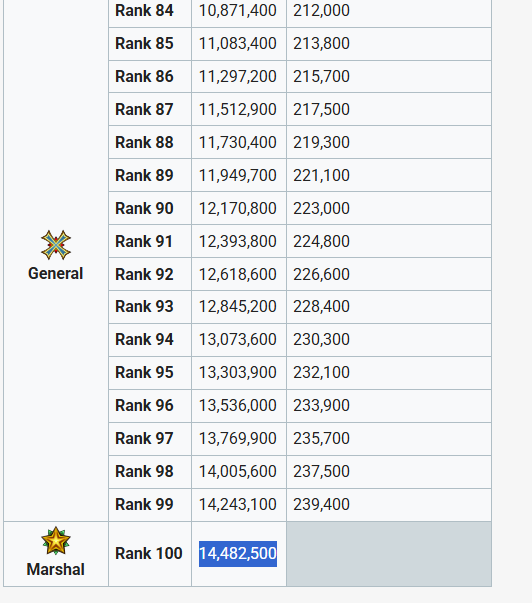Click the Rank 99 cell
Image resolution: width=532 pixels, height=603 pixels.
[x=150, y=505]
